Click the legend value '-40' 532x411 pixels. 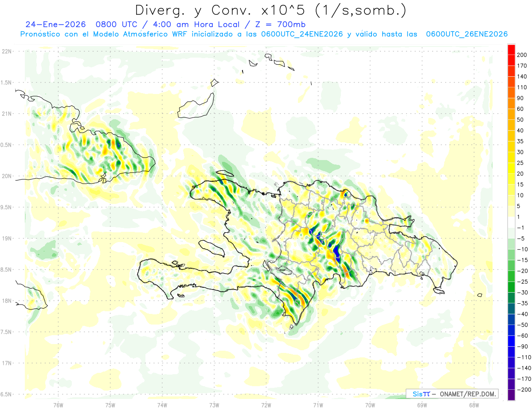tap(522, 314)
